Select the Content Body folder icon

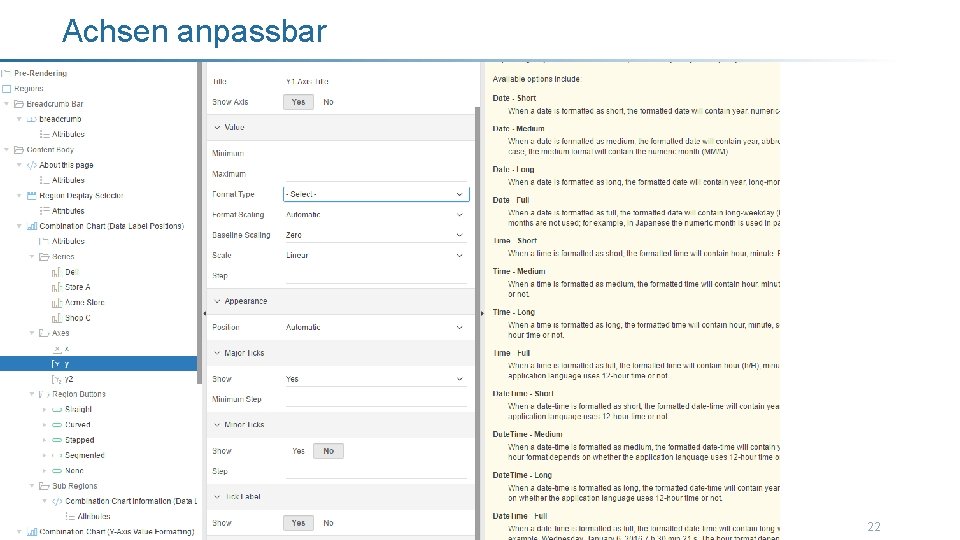pyautogui.click(x=19, y=149)
